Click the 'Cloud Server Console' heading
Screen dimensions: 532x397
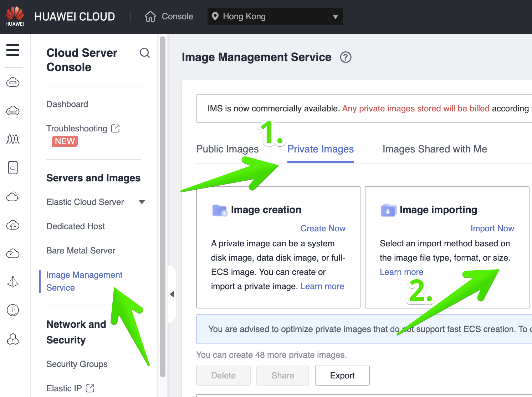click(82, 60)
